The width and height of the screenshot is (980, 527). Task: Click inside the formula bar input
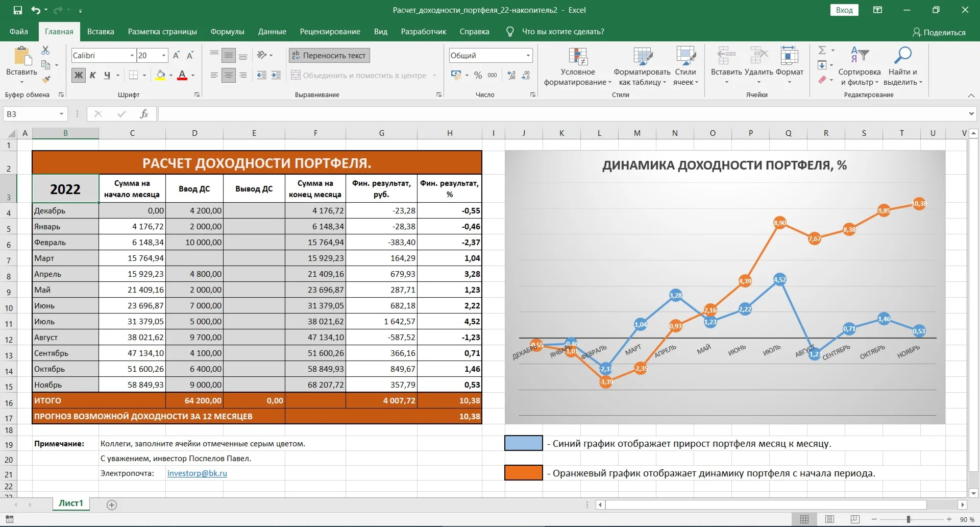[561, 114]
